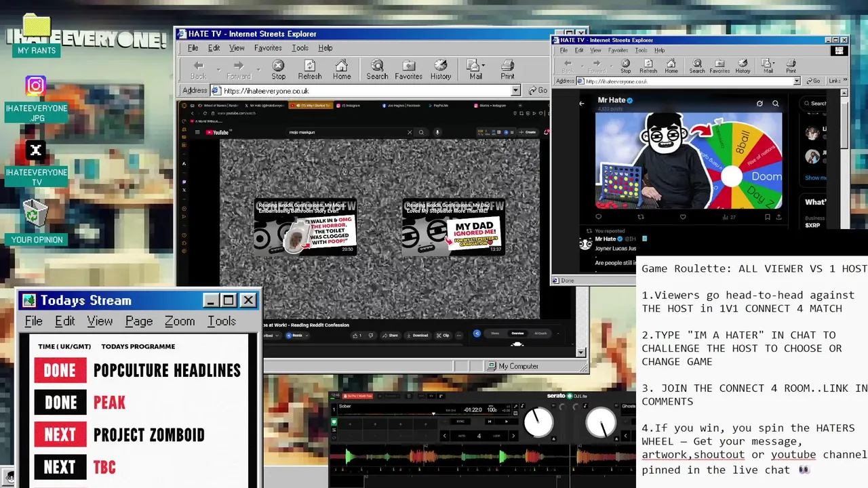Open Mail dropdown in left Explorer toolbar
868x488 pixels.
(483, 65)
